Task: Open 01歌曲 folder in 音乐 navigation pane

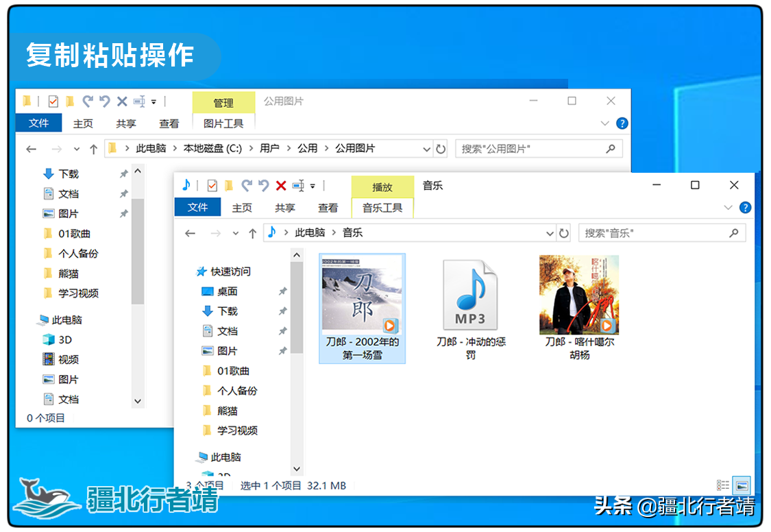Action: pyautogui.click(x=225, y=371)
